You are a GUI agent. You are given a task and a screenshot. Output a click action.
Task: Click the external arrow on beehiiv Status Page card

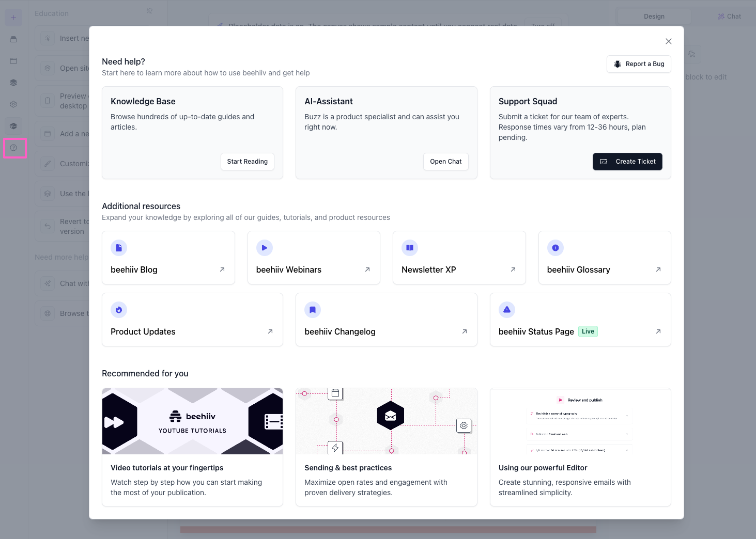pos(658,331)
